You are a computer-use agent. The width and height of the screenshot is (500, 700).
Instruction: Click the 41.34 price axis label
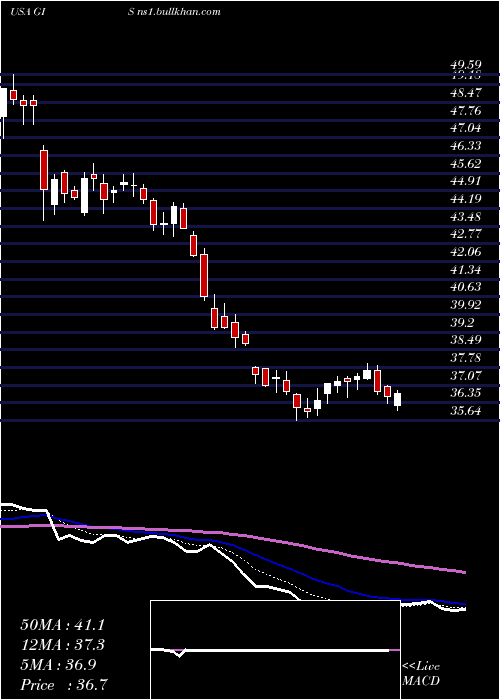467,270
